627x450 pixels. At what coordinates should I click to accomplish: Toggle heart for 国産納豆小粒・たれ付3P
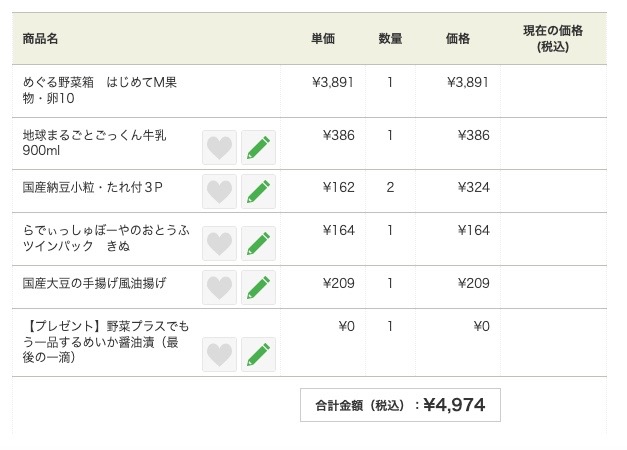click(220, 191)
